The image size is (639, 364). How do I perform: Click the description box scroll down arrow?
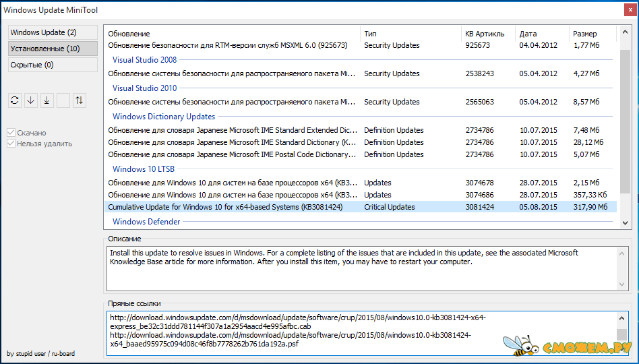pos(622,284)
